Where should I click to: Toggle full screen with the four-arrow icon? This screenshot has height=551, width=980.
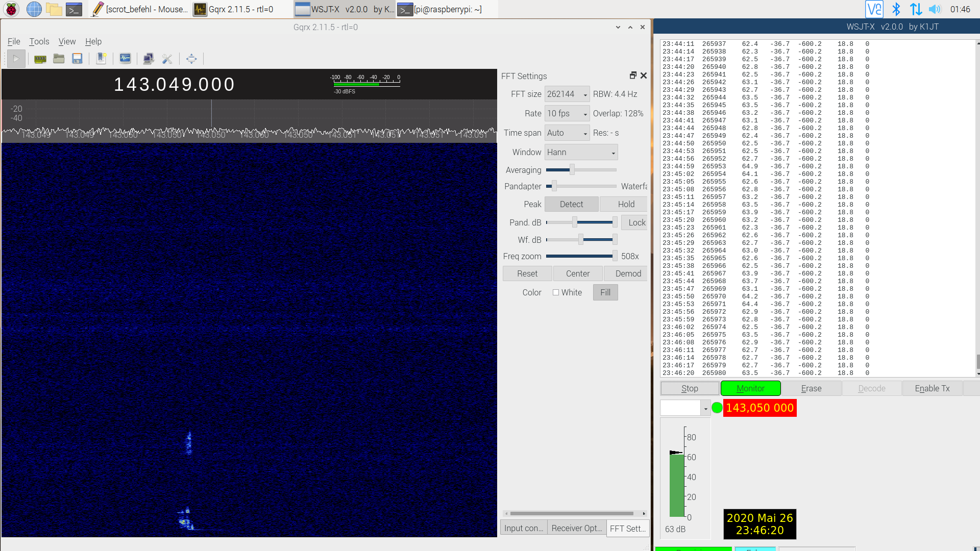(x=191, y=59)
